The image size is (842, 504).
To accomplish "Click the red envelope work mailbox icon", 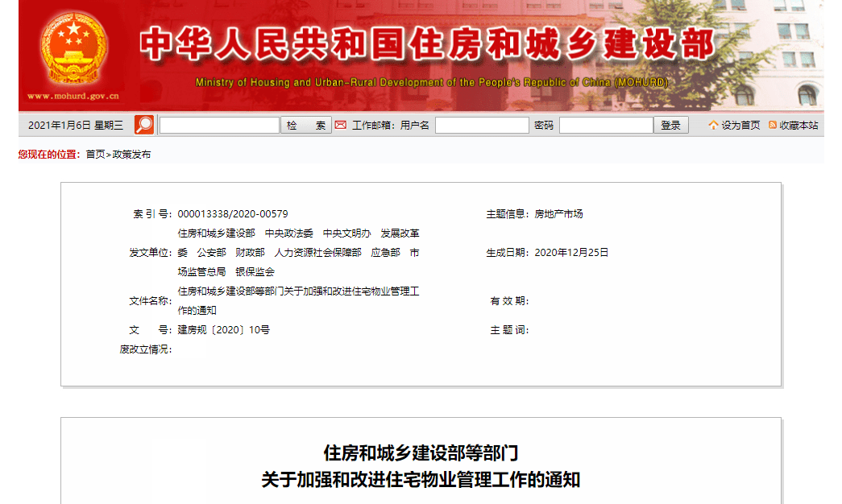I will [341, 125].
